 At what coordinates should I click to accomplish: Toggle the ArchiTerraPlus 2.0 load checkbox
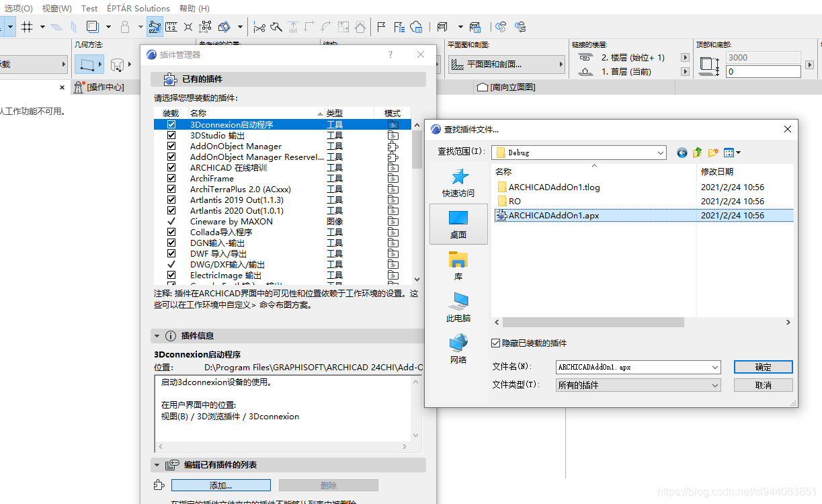(171, 189)
